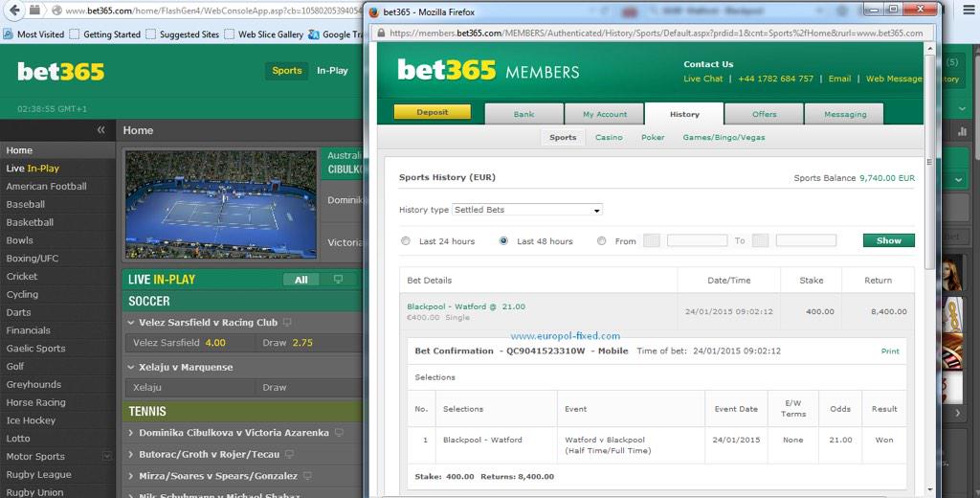Switch to the History tab
This screenshot has width=980, height=498.
click(684, 115)
